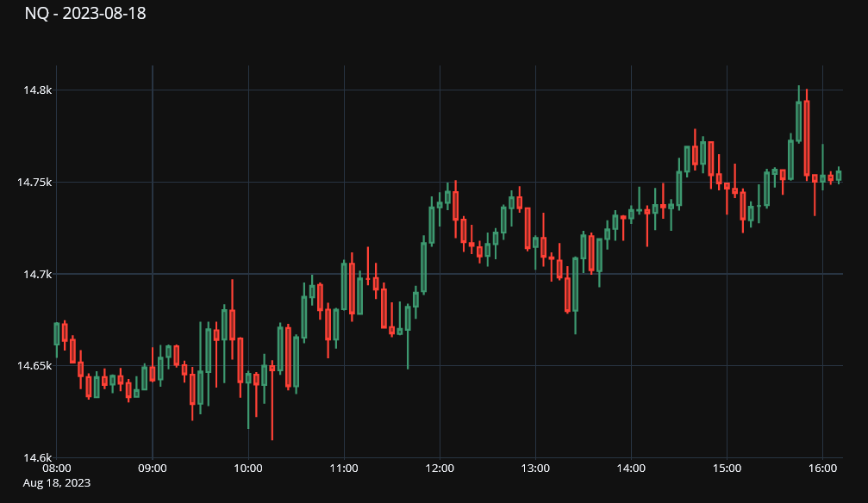Viewport: 868px width, 503px height.
Task: Click the 14.8k y-axis label
Action: [37, 90]
